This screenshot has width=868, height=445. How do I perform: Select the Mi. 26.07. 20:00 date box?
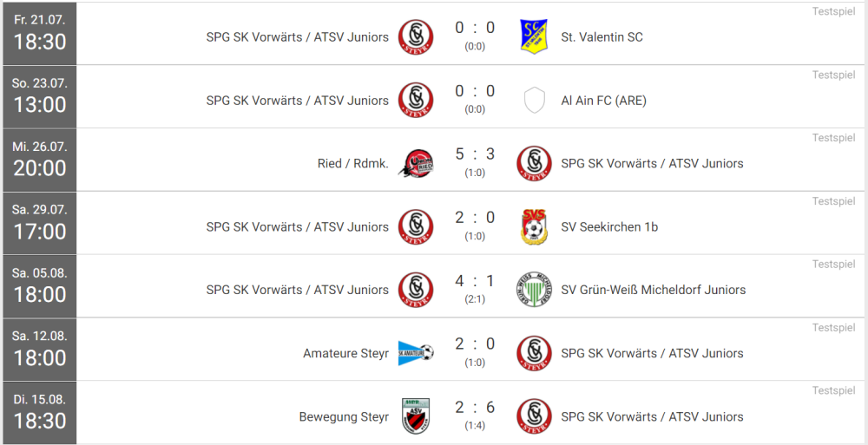tap(40, 160)
